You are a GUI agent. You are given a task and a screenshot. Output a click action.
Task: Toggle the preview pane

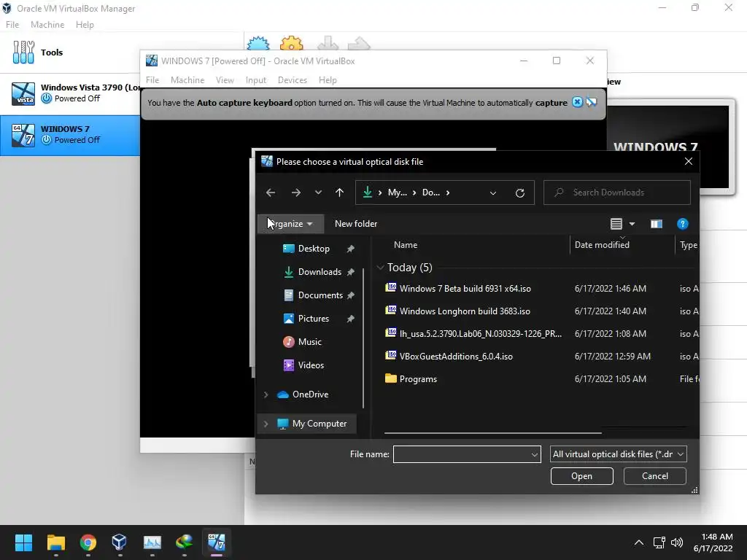pos(656,224)
